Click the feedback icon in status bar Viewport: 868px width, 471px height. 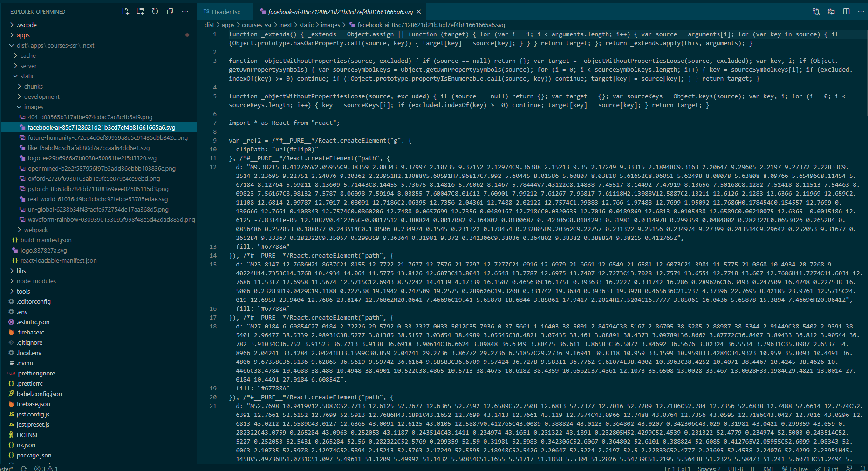[x=849, y=469]
